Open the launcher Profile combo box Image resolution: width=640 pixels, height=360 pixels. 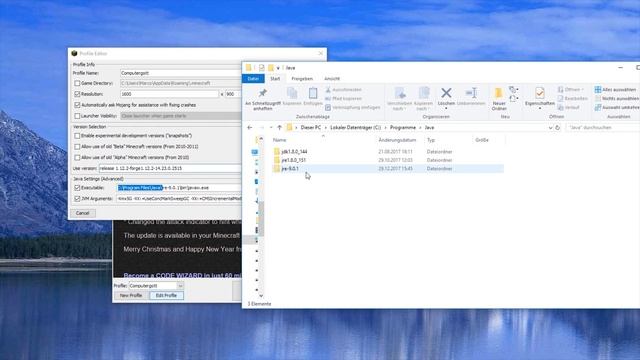(156, 286)
